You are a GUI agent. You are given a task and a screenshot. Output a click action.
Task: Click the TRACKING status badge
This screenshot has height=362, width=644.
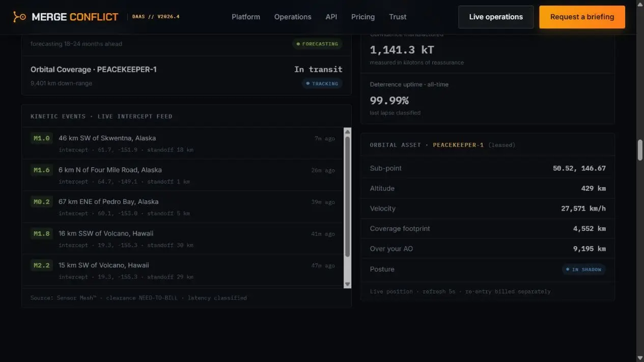coord(322,83)
